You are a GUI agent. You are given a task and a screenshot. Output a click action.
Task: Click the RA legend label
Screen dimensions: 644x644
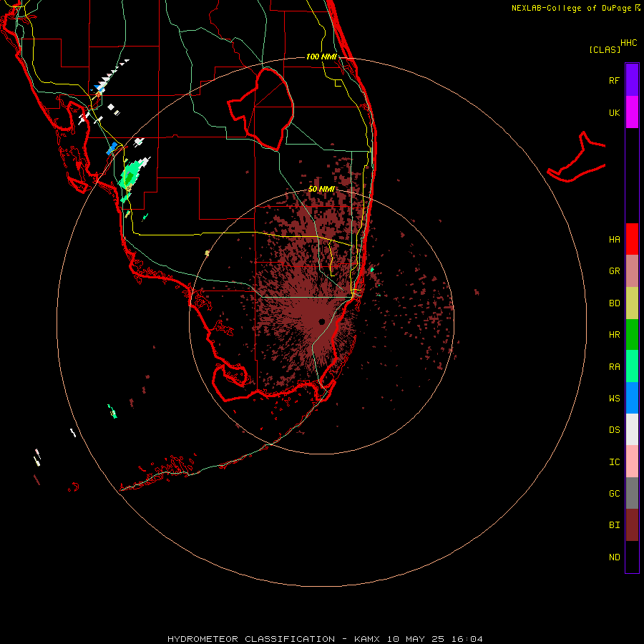click(x=614, y=366)
